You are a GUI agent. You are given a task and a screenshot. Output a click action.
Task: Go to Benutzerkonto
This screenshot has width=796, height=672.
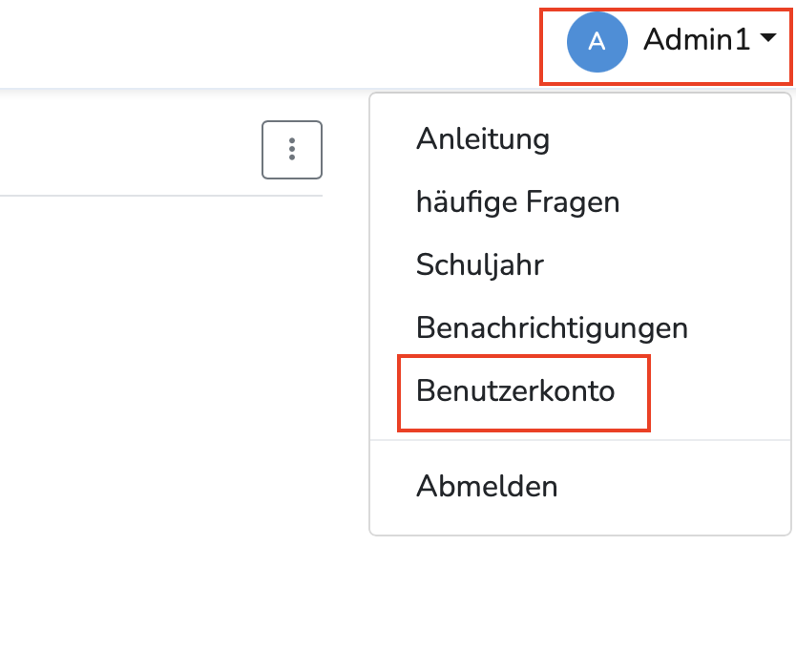point(515,391)
